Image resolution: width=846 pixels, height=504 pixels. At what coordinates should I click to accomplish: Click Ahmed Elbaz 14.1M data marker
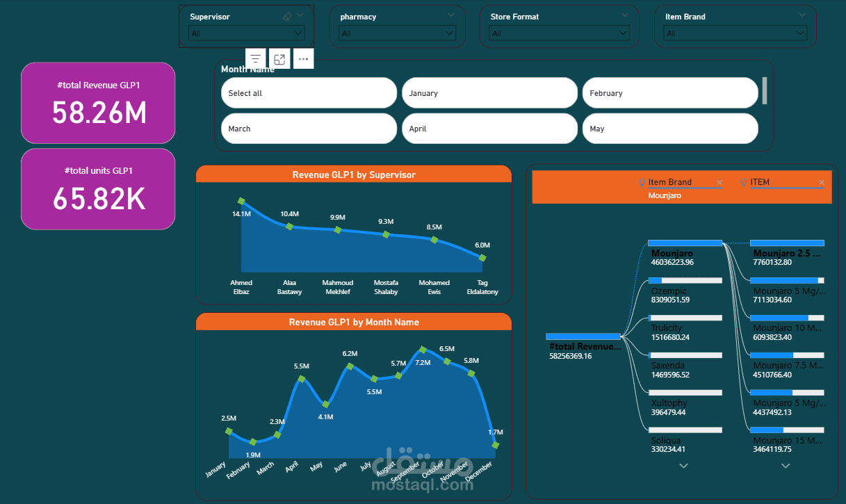tap(241, 201)
